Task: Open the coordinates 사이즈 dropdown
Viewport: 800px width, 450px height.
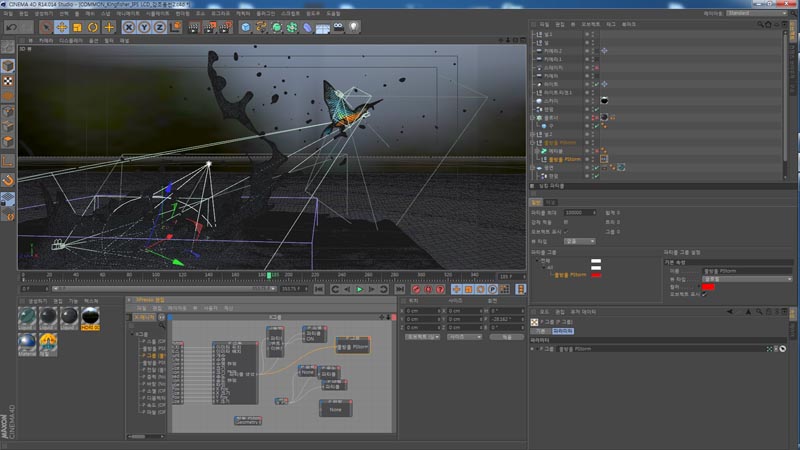Action: tap(464, 337)
